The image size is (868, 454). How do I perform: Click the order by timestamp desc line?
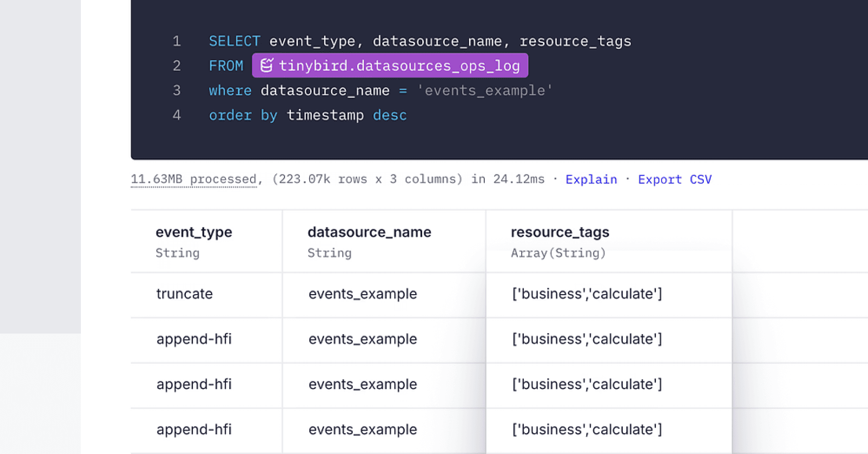pyautogui.click(x=308, y=115)
